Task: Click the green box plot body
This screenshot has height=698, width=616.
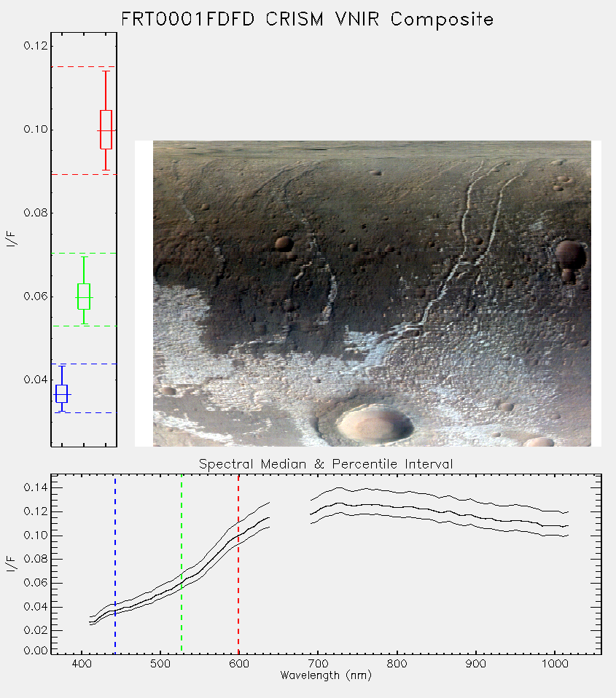Action: 84,297
